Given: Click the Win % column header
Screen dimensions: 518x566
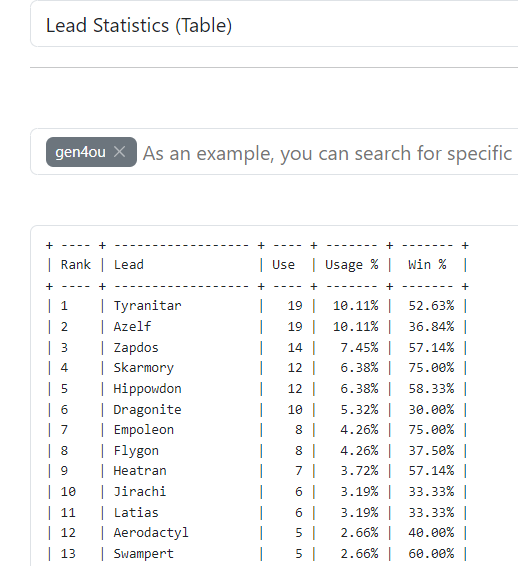Looking at the screenshot, I should click(x=427, y=265).
